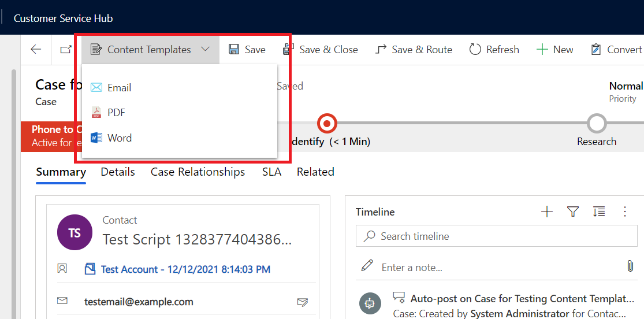Select Word template option
Viewport: 644px width, 319px height.
pos(119,138)
